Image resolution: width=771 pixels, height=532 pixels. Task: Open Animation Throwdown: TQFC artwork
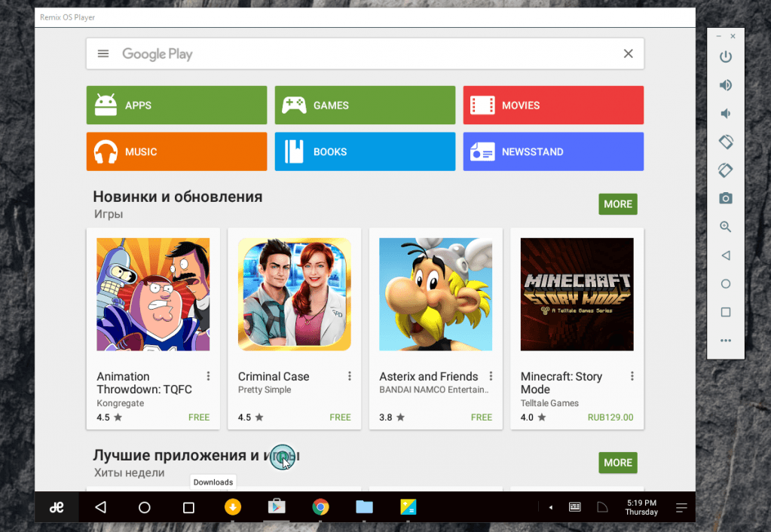tap(153, 295)
